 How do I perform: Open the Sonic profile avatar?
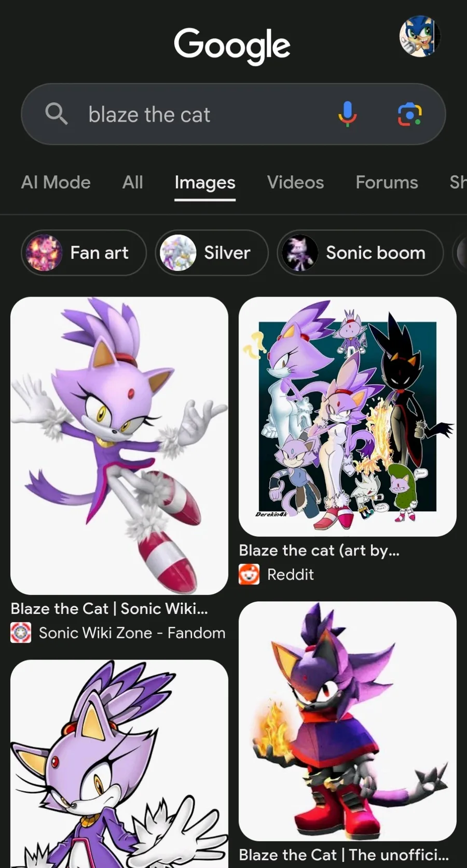419,36
